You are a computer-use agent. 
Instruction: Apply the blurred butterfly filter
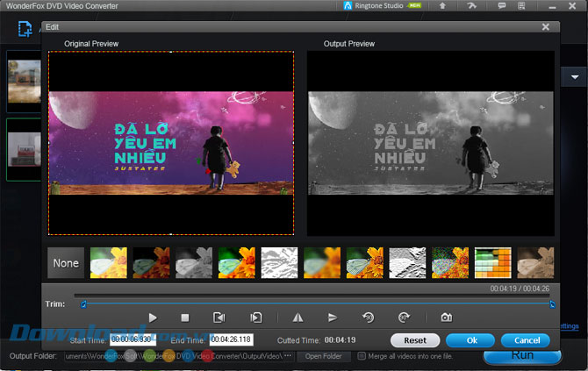pos(322,263)
